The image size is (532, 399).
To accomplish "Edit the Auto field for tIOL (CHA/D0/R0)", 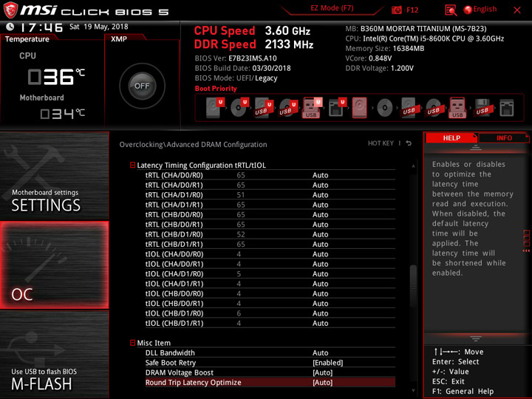I will (x=320, y=254).
